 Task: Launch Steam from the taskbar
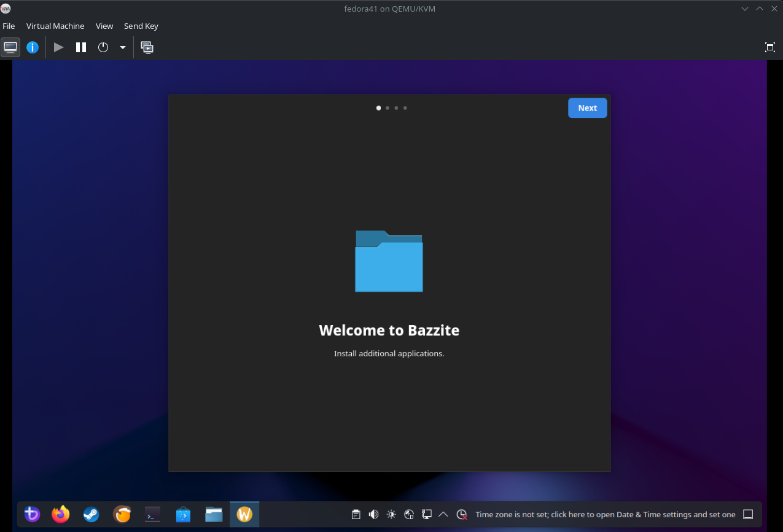[x=92, y=514]
